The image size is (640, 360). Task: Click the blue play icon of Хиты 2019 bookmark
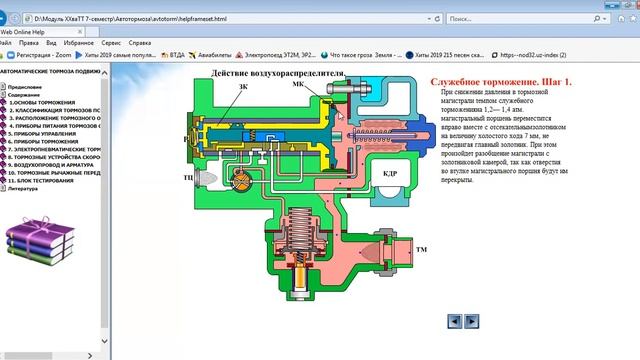click(79, 55)
